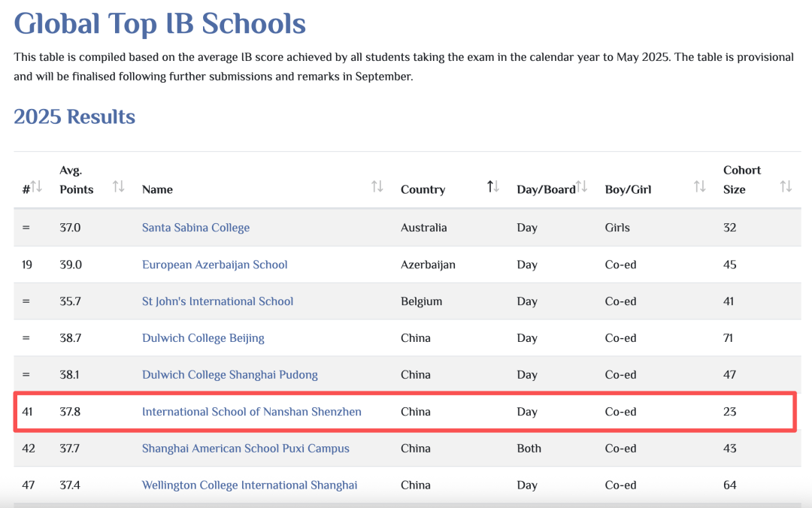Screen dimensions: 812x508
Task: Click the Day/Board sort arrows
Action: tap(581, 186)
